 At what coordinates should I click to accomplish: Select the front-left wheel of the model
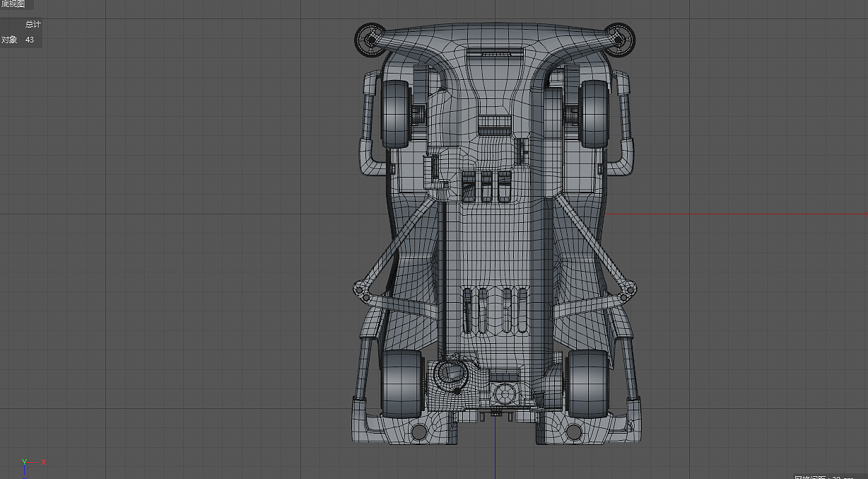397,113
